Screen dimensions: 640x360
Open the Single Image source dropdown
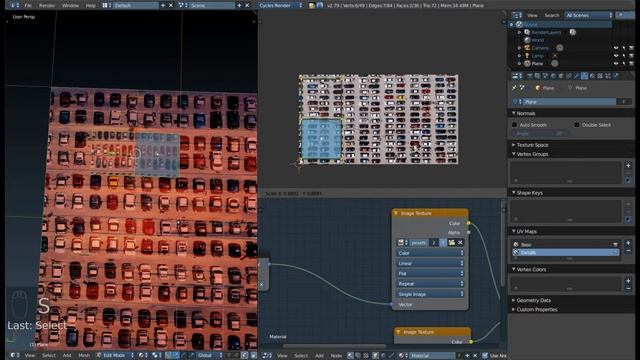[430, 294]
